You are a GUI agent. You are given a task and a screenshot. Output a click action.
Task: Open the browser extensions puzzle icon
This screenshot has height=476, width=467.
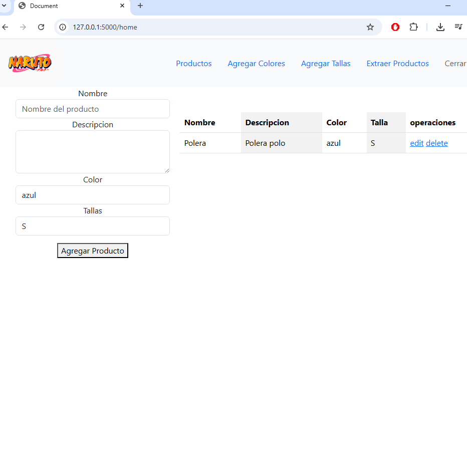(x=413, y=27)
